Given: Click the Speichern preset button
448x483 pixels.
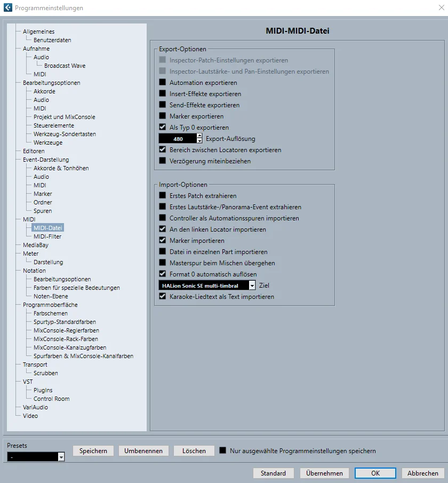Looking at the screenshot, I should pos(93,450).
